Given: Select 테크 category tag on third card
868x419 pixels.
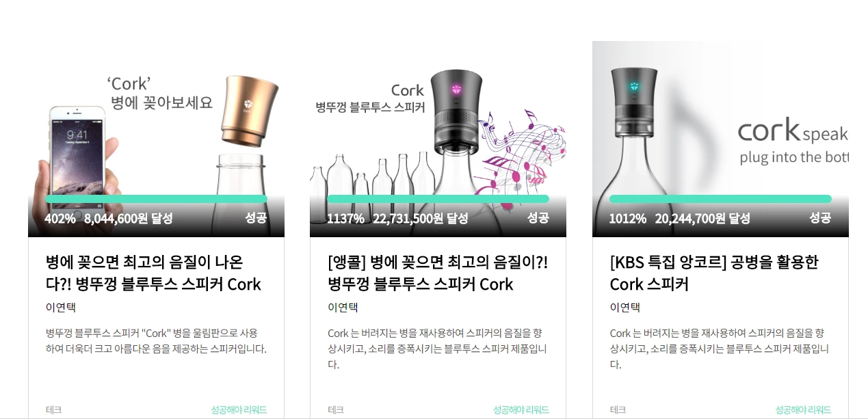Looking at the screenshot, I should pyautogui.click(x=618, y=410).
